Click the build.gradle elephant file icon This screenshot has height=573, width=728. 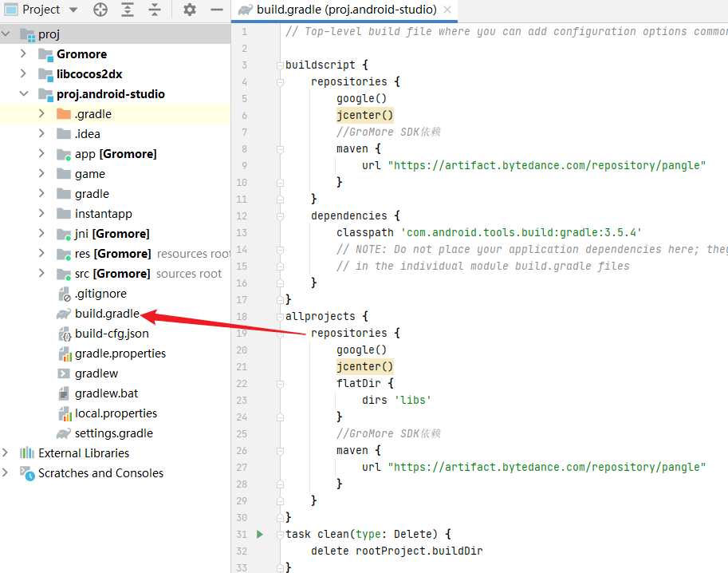coord(64,314)
